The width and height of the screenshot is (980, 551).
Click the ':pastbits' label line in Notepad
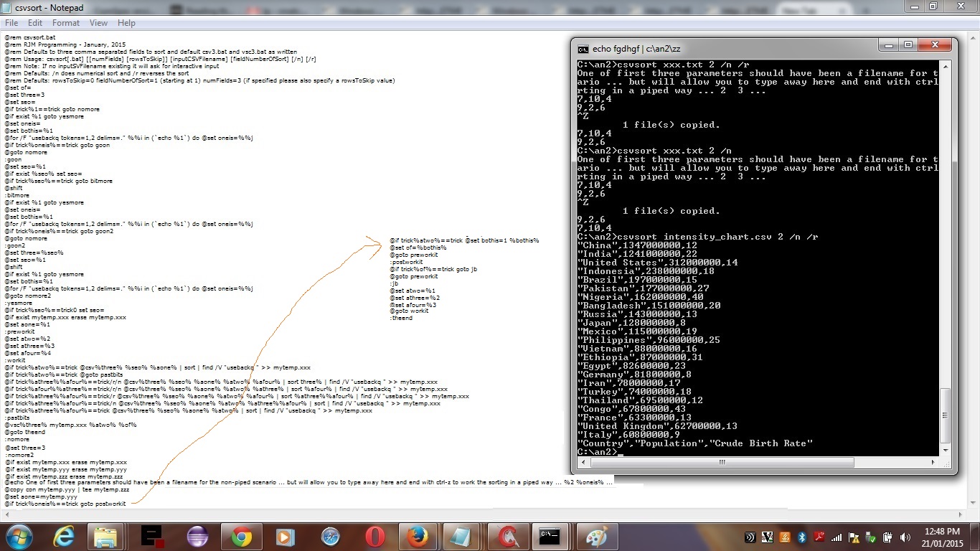pyautogui.click(x=17, y=418)
